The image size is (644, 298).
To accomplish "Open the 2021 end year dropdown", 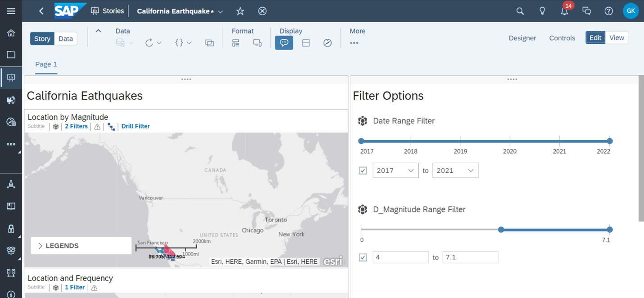I will 455,170.
